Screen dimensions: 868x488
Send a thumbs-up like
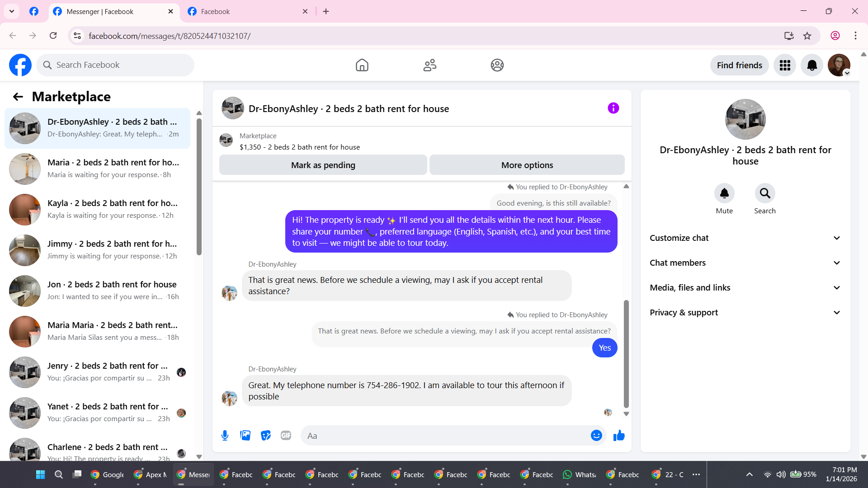click(x=619, y=436)
